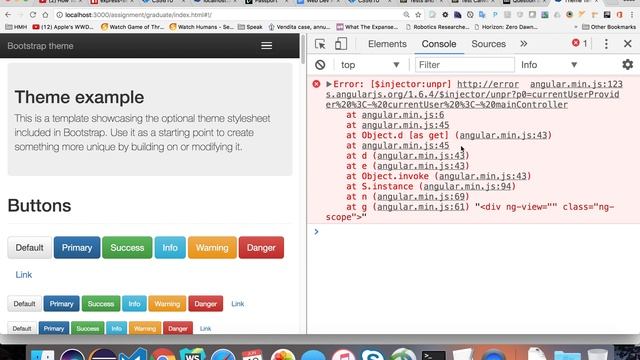The height and width of the screenshot is (360, 640).
Task: Click the large Info button
Action: pos(170,248)
